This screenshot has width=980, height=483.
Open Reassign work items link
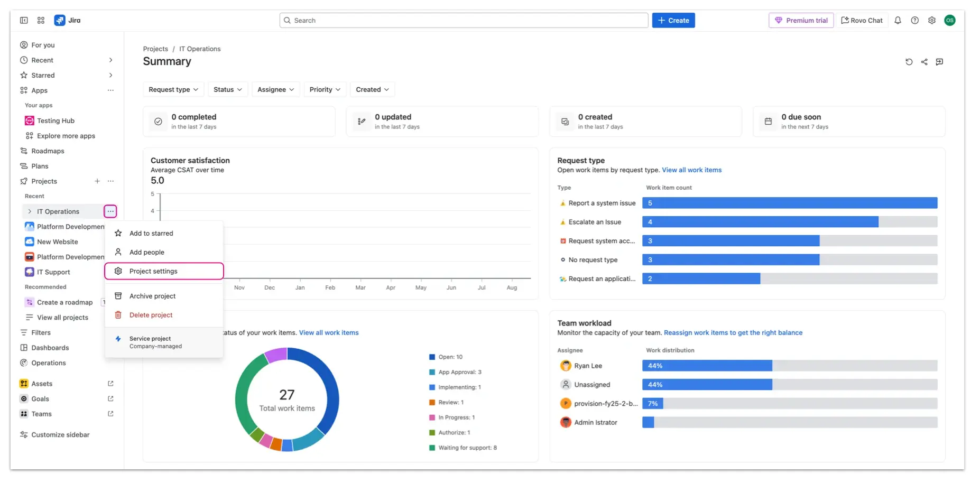point(733,333)
